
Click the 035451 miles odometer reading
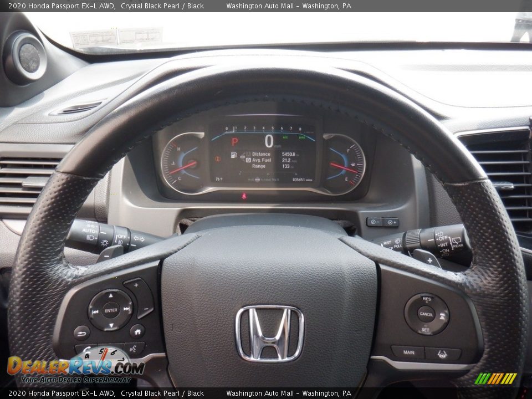(x=303, y=180)
